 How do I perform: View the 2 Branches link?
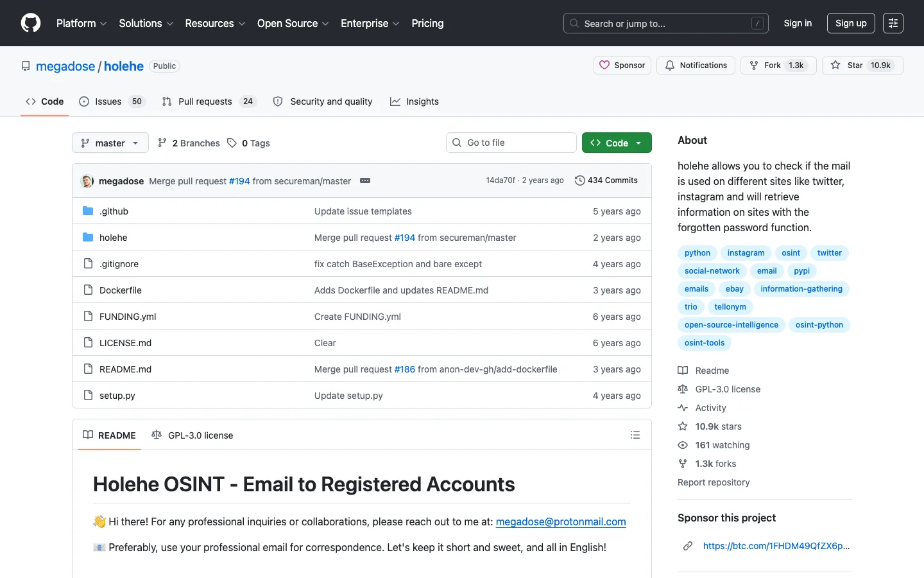pos(189,143)
